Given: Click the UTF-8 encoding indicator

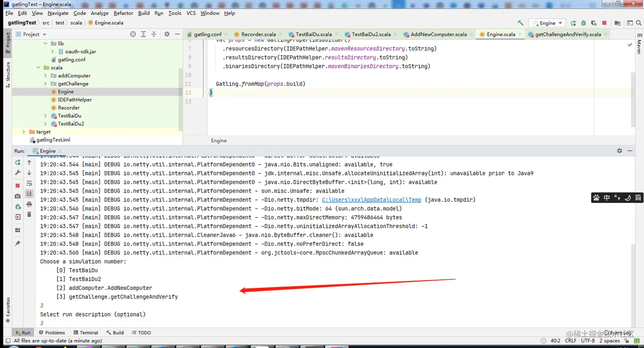Looking at the screenshot, I should (x=588, y=341).
